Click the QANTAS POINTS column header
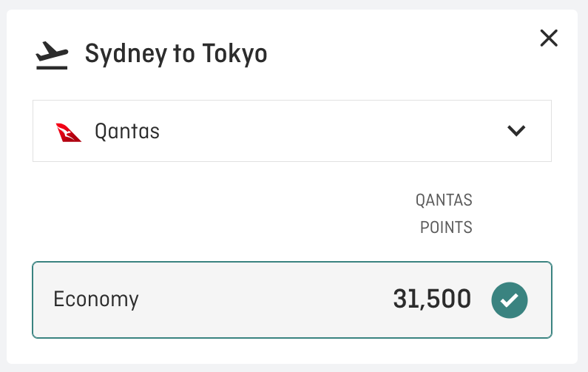Viewport: 588px width, 372px height. point(445,214)
